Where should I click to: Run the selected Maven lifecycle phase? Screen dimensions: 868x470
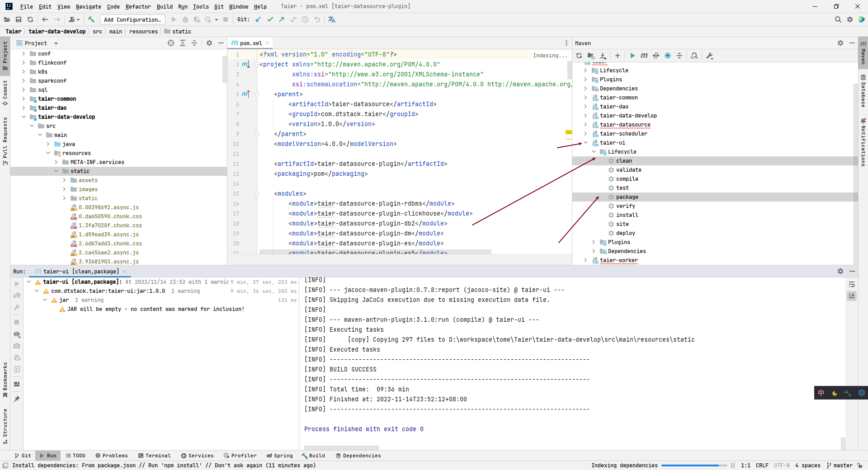[x=632, y=56]
